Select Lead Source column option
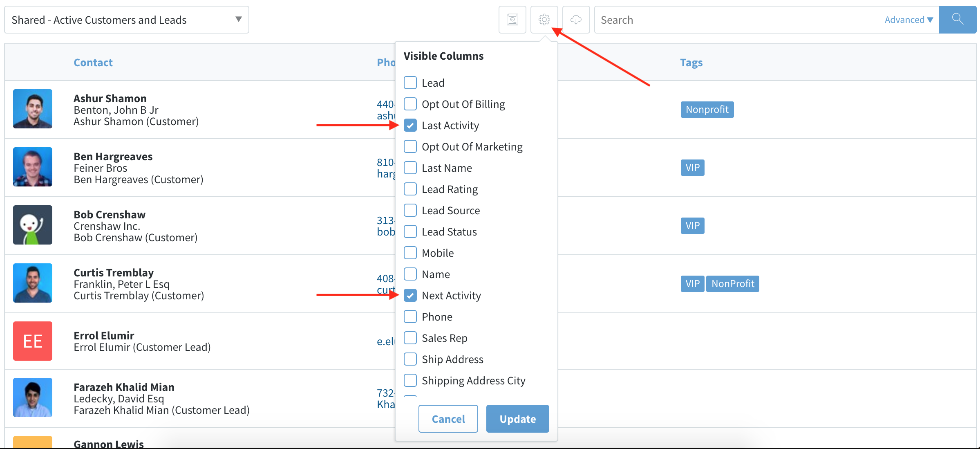The image size is (980, 449). (411, 210)
